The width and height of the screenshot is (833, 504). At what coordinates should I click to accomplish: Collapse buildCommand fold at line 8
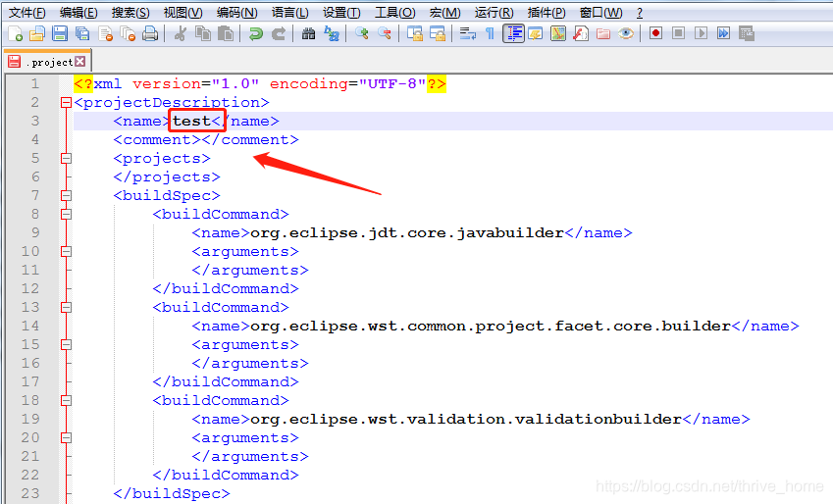[66, 214]
